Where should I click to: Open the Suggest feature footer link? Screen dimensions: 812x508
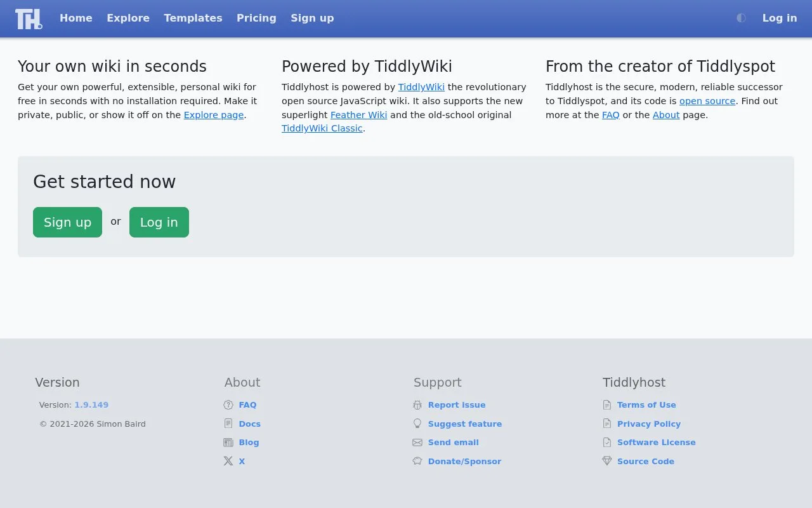tap(465, 424)
